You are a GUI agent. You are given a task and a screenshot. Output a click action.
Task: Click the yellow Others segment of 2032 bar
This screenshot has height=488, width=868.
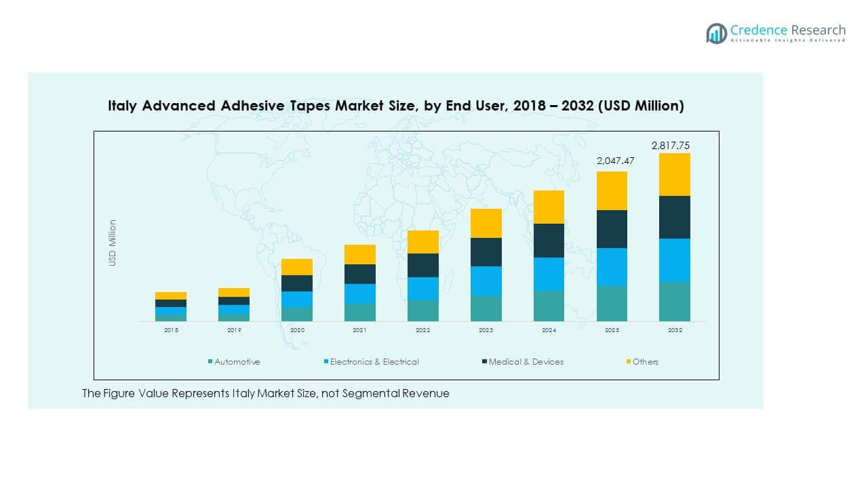coord(674,174)
